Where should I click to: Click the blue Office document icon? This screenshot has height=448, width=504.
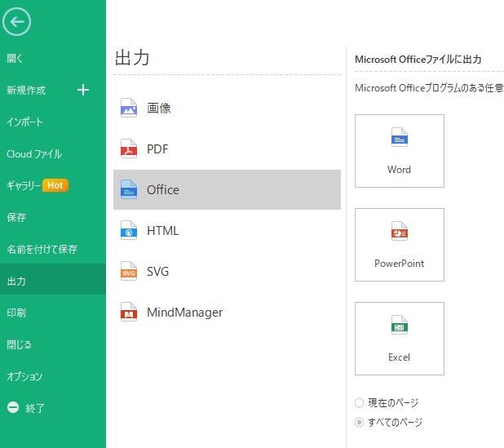129,189
